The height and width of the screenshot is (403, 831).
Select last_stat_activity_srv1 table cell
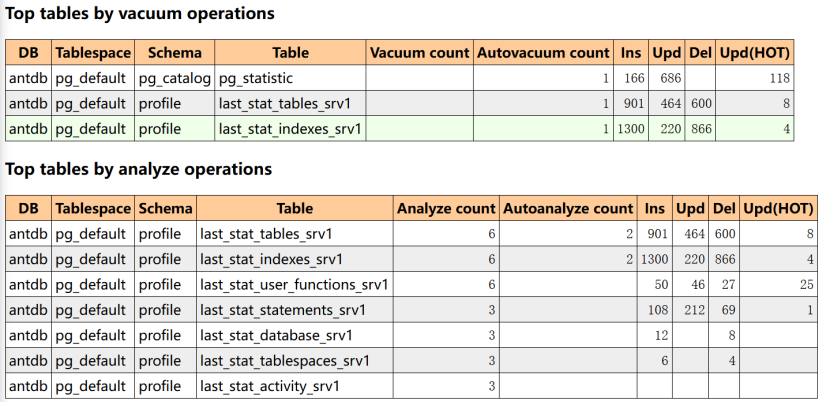pos(270,386)
